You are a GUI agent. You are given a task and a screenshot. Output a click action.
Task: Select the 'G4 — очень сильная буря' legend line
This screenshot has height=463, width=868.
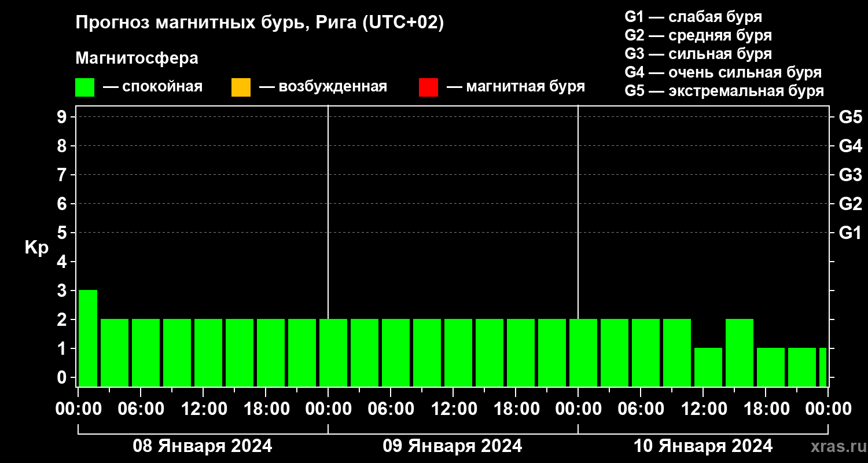coord(723,72)
